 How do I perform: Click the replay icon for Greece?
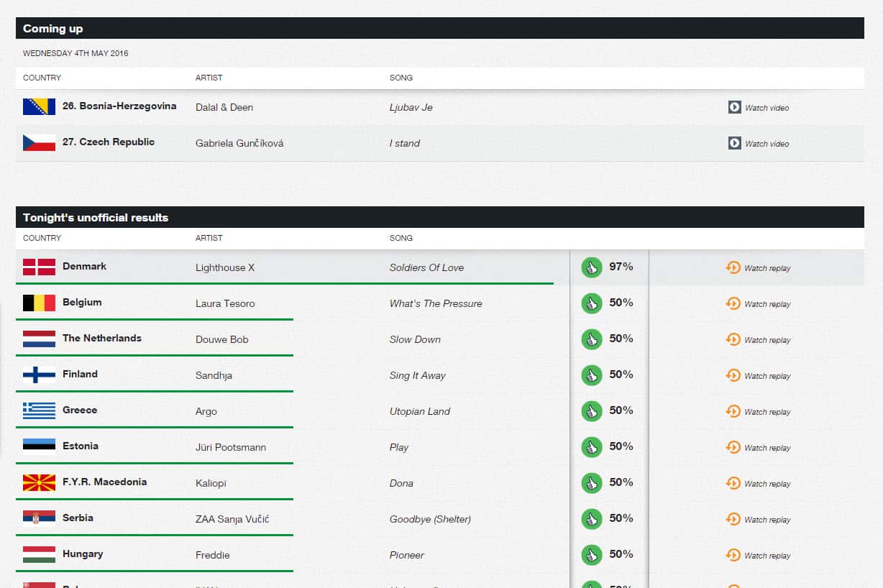click(x=733, y=411)
